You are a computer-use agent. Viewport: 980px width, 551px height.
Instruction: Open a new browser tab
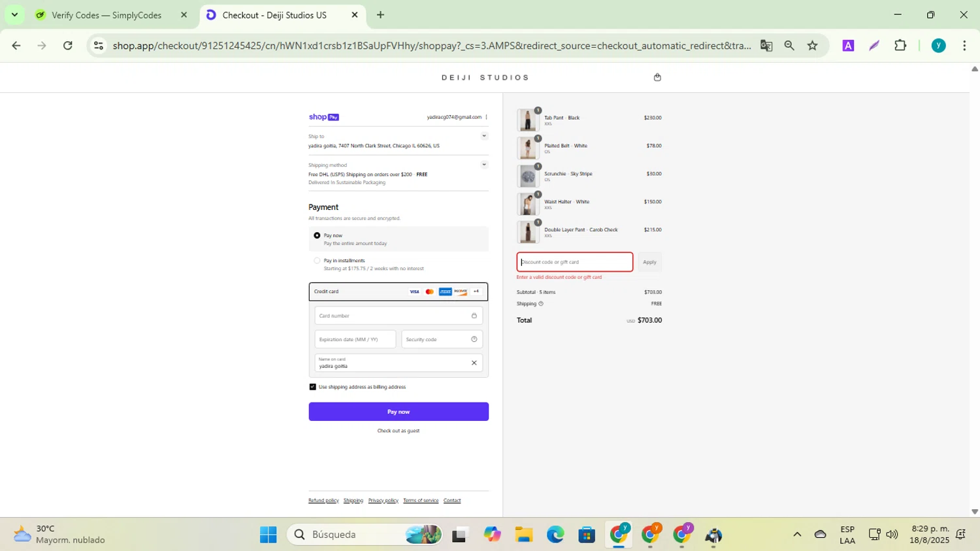(380, 15)
